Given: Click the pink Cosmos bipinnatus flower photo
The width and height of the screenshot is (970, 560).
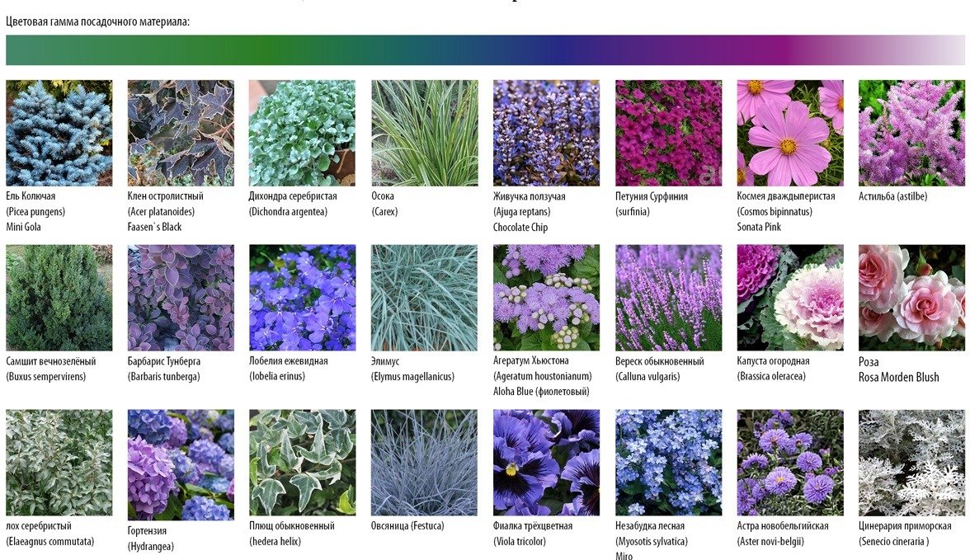Looking at the screenshot, I should click(x=790, y=133).
